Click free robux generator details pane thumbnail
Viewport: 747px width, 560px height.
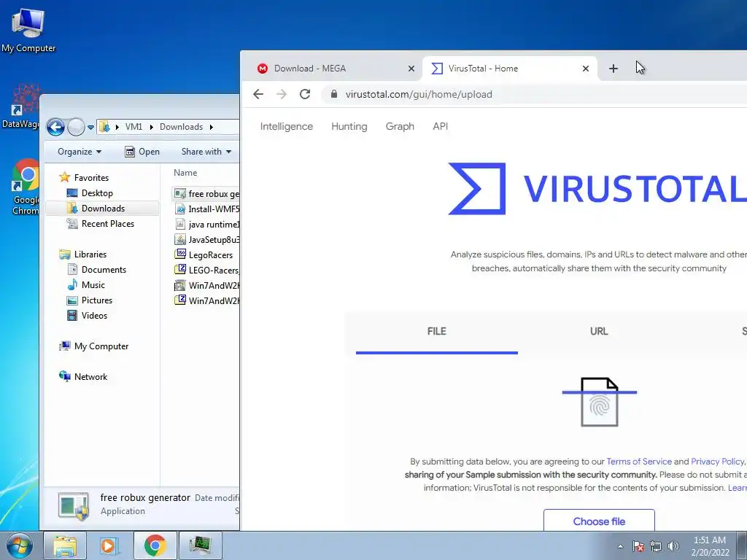point(74,505)
